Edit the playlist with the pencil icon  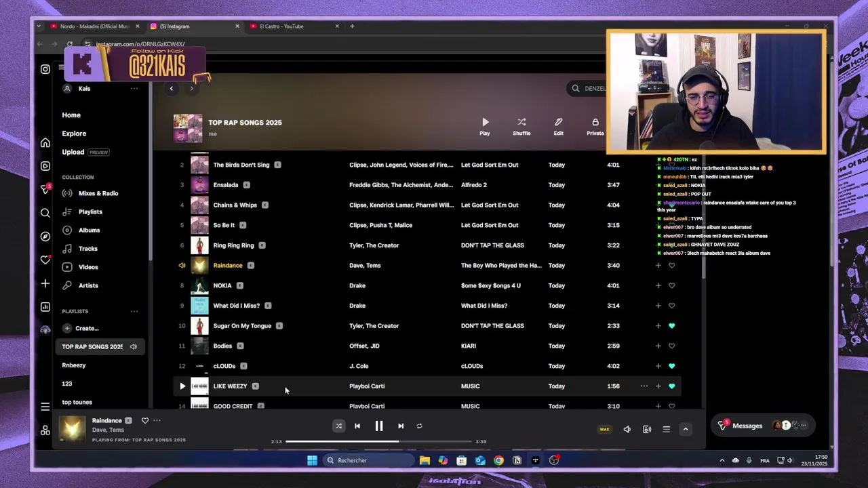[558, 127]
